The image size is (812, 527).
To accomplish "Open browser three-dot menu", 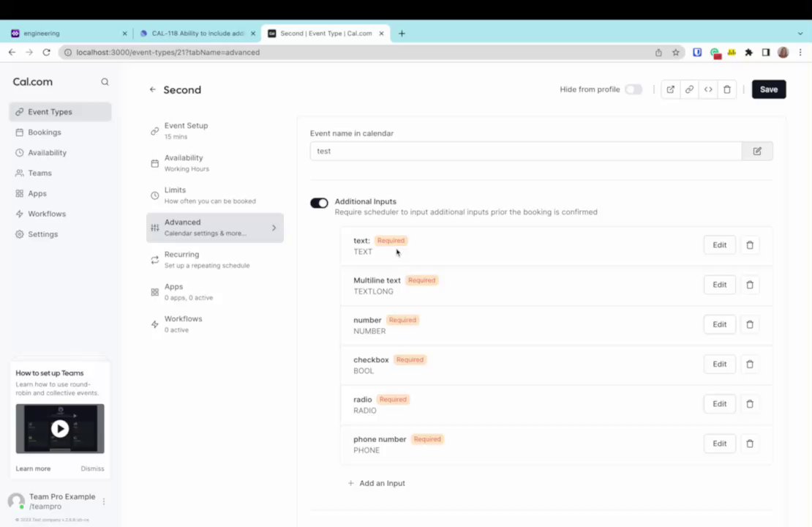I will 800,53.
